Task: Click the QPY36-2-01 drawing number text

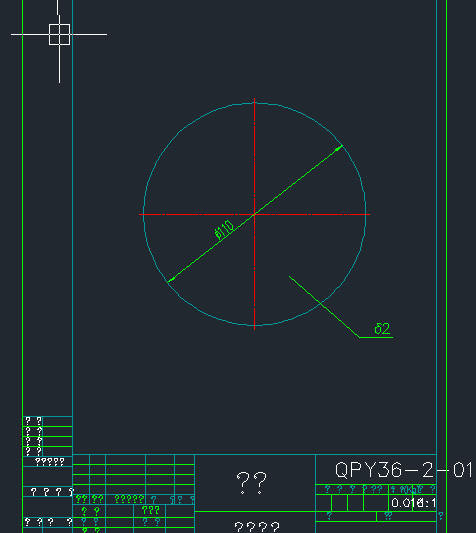Action: click(404, 470)
